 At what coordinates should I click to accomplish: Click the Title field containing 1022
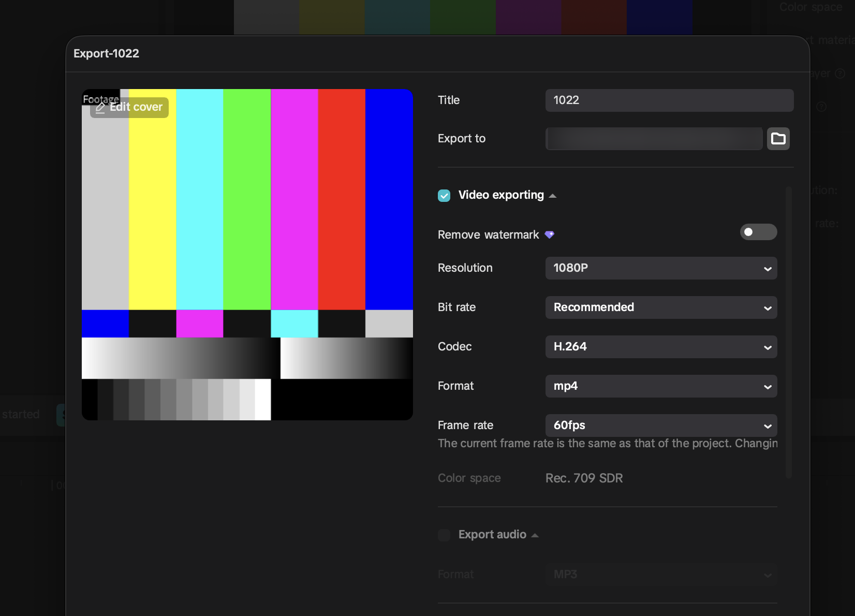[669, 100]
